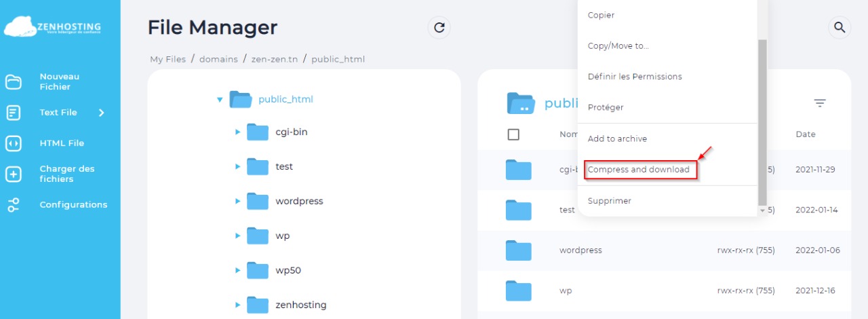
Task: Expand the wordpress folder in tree
Action: pyautogui.click(x=237, y=201)
